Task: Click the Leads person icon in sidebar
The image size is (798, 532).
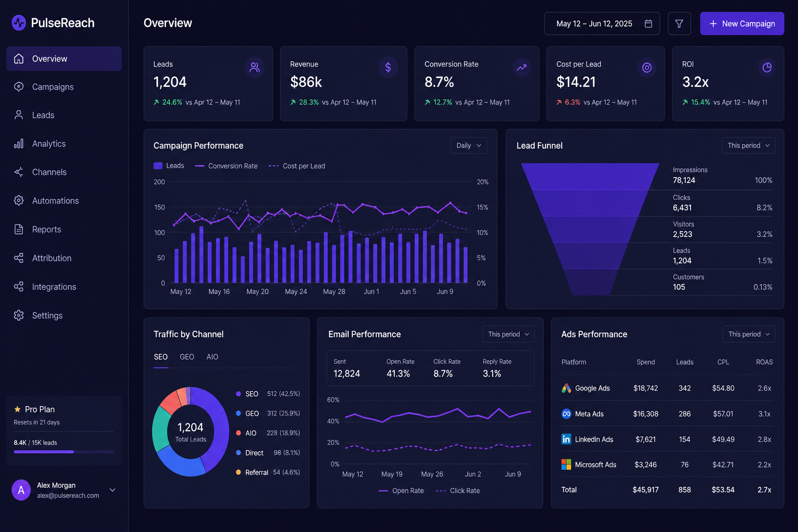Action: (x=19, y=115)
